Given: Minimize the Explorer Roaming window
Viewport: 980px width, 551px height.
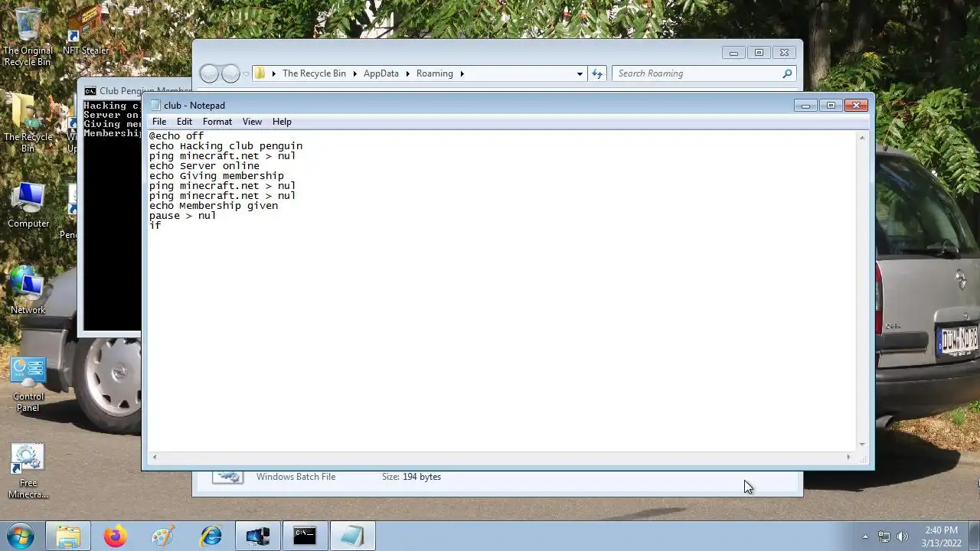Looking at the screenshot, I should click(733, 53).
